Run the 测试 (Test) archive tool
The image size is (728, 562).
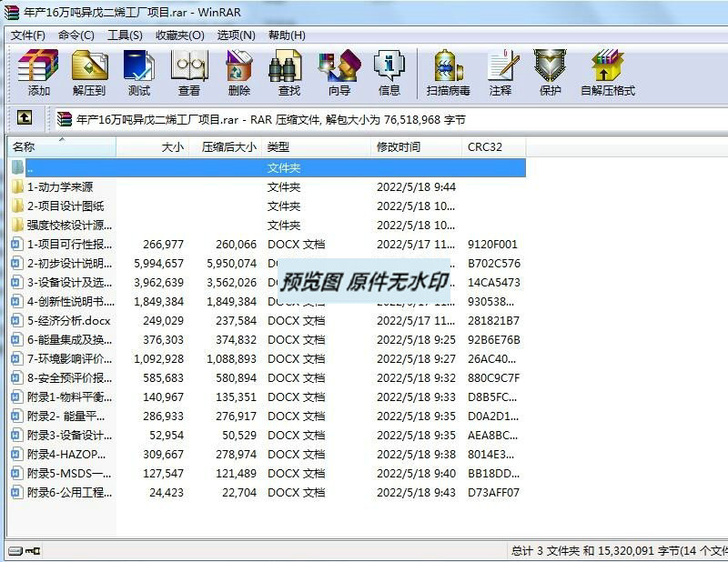(139, 73)
